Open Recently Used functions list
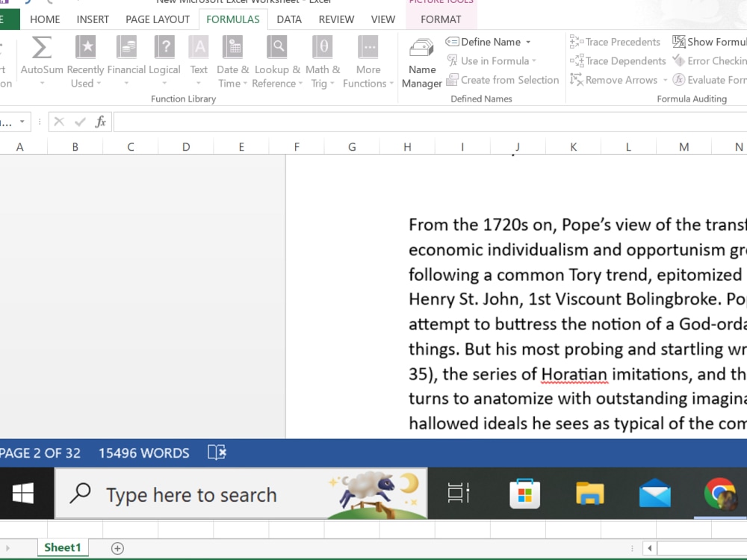The height and width of the screenshot is (560, 747). pos(85,61)
